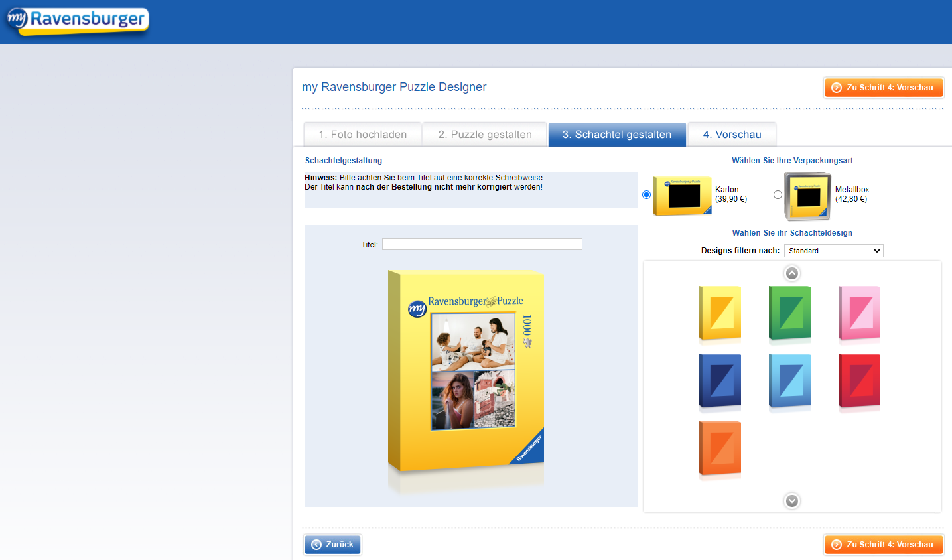Select the Karton packaging radio button
This screenshot has width=952, height=560.
(x=647, y=194)
